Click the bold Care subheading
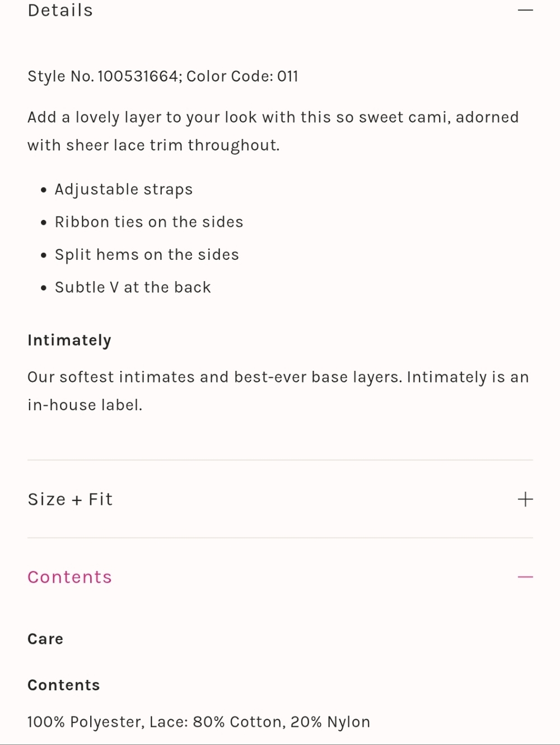Screen dimensions: 560x745 pyautogui.click(x=45, y=639)
